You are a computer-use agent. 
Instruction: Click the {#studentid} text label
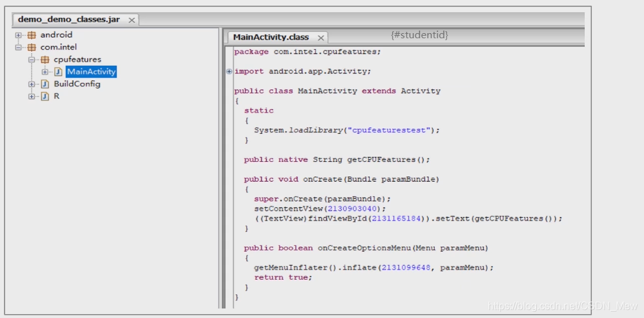[x=420, y=35]
